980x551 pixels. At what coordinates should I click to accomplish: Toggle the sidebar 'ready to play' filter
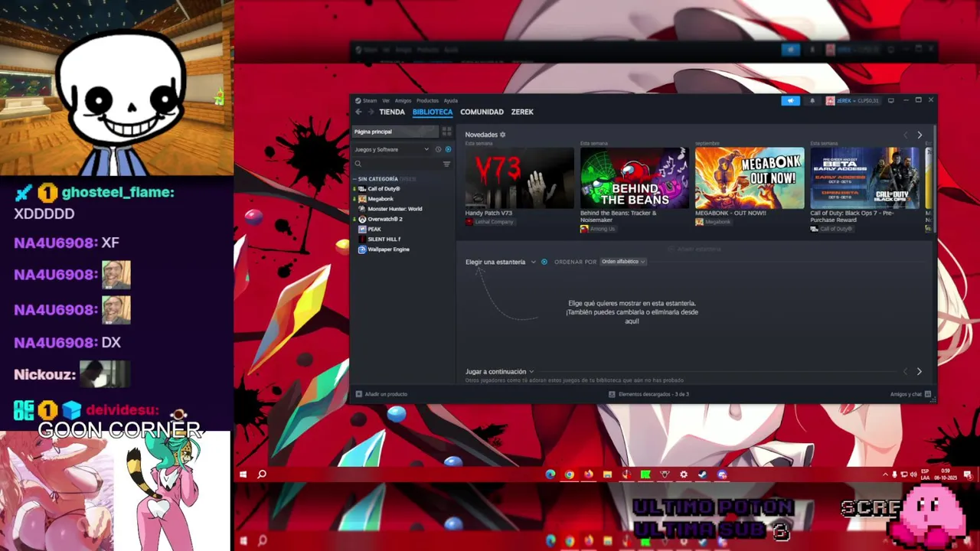point(448,149)
